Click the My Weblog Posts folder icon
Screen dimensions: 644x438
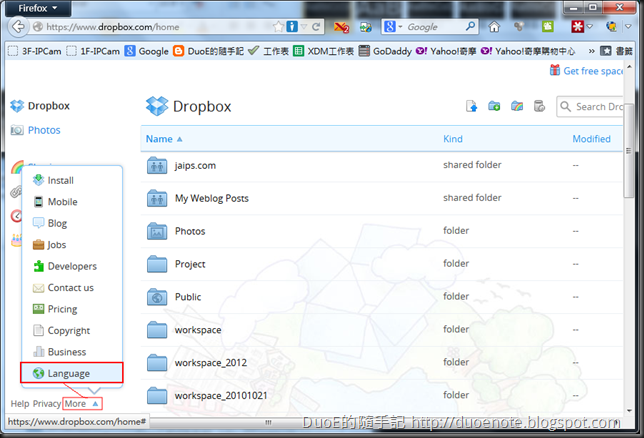pos(157,198)
